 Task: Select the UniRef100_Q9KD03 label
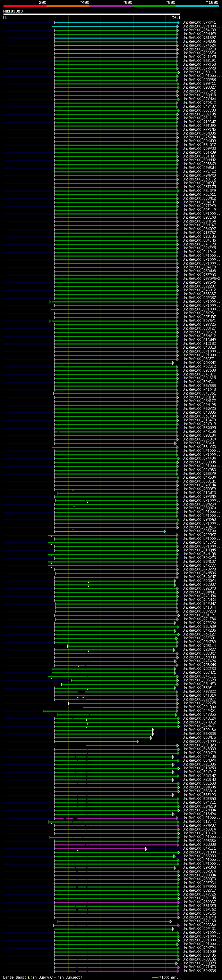tap(199, 868)
